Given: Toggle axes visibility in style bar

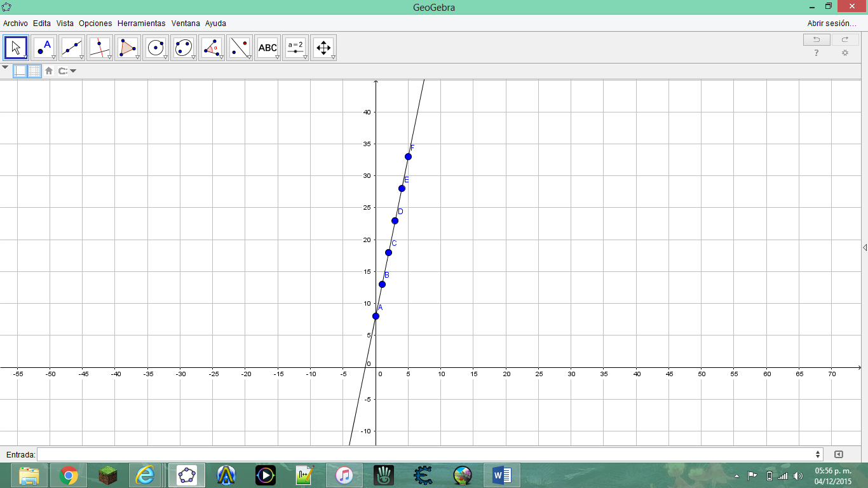Looking at the screenshot, I should click(x=20, y=71).
